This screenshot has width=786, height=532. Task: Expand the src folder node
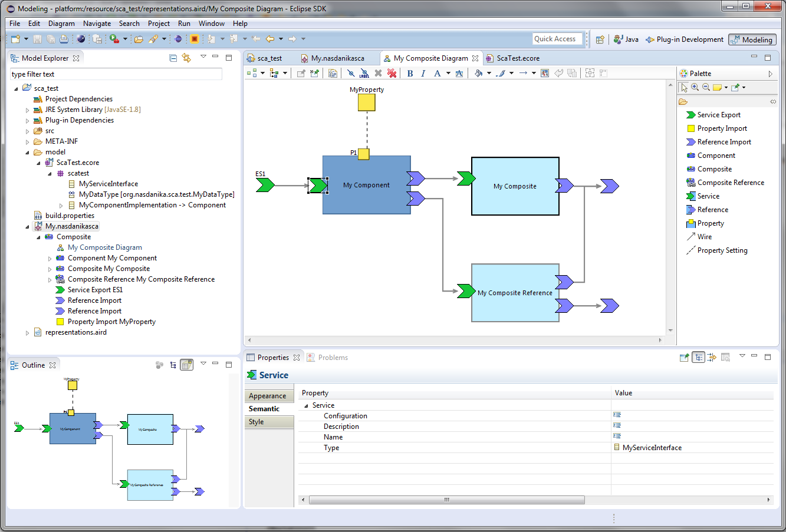[27, 131]
